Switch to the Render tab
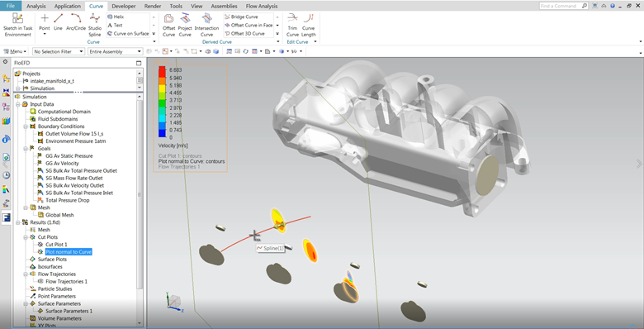This screenshot has width=644, height=329. (x=153, y=6)
